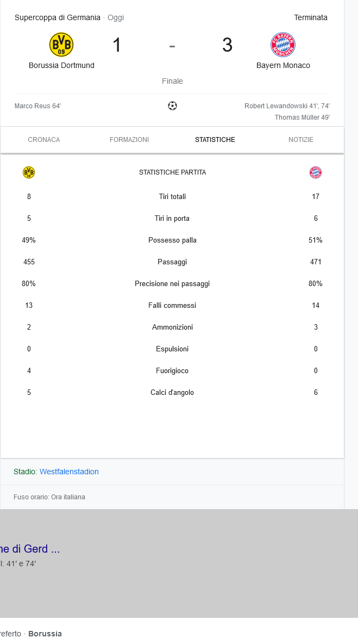Click the Supercoppa di Germania competition title
358x644 pixels.
click(x=57, y=17)
